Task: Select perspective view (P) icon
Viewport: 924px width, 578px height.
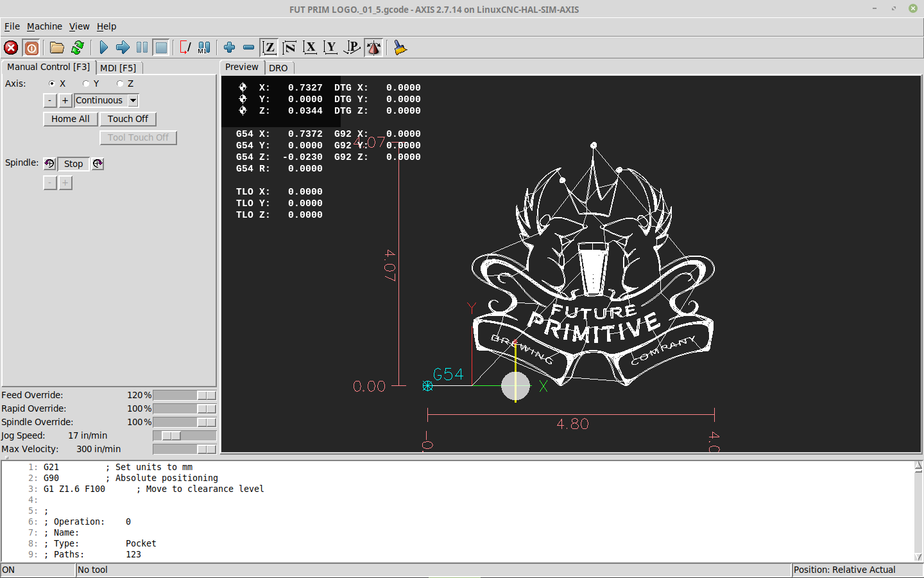Action: point(352,48)
